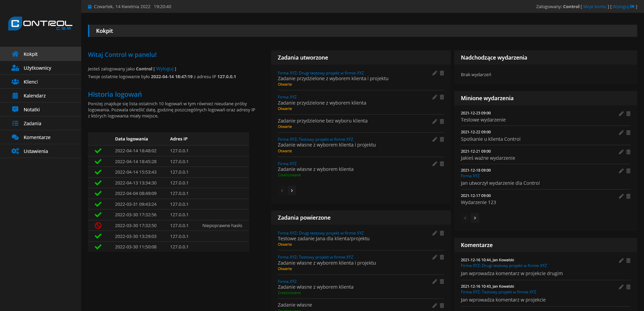
Task: Edit 'Testowe zadanie Jana dla klienta/projektu'
Action: pyautogui.click(x=435, y=233)
